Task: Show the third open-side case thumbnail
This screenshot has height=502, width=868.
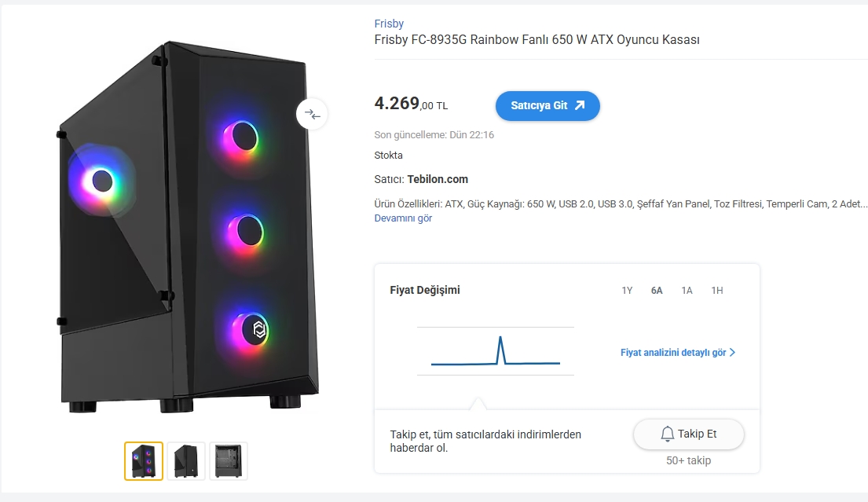Action: pyautogui.click(x=229, y=461)
